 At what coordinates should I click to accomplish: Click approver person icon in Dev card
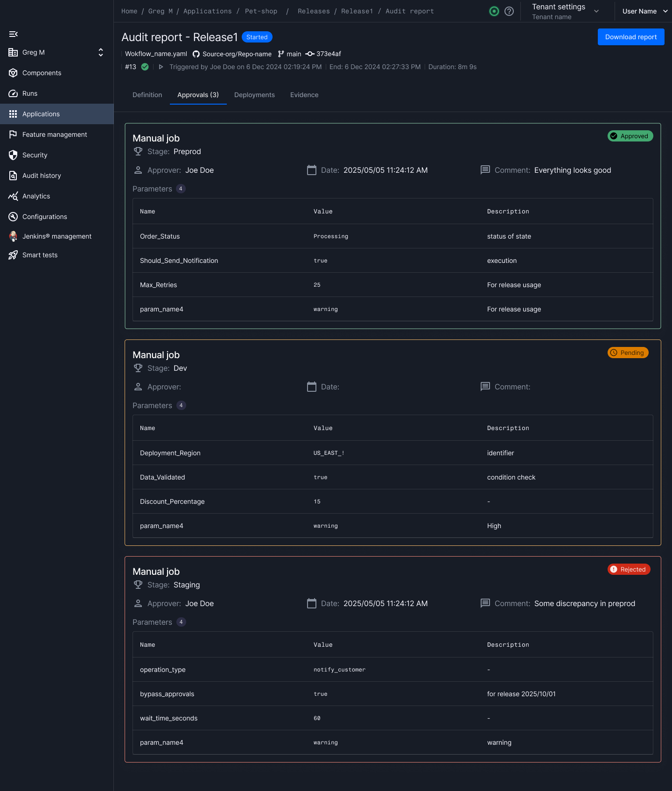[138, 387]
